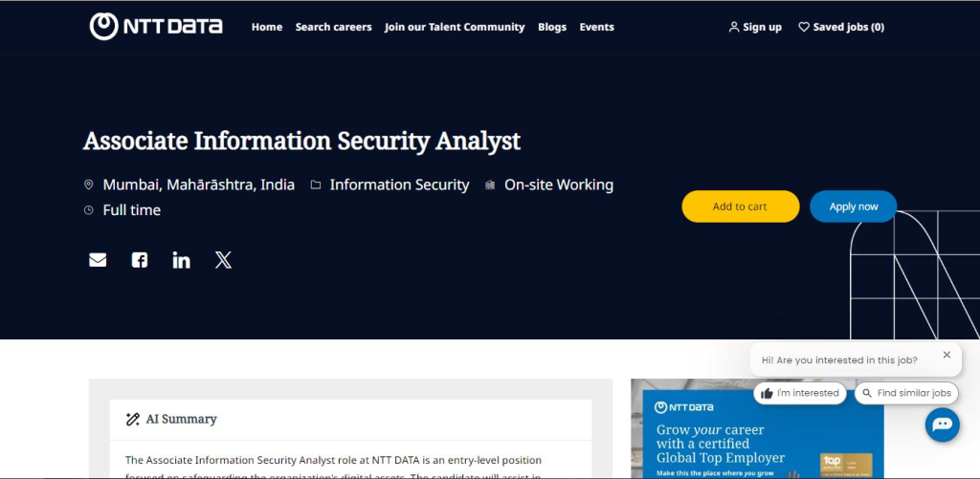Click the On-site Working text
The height and width of the screenshot is (479, 980).
pos(559,185)
